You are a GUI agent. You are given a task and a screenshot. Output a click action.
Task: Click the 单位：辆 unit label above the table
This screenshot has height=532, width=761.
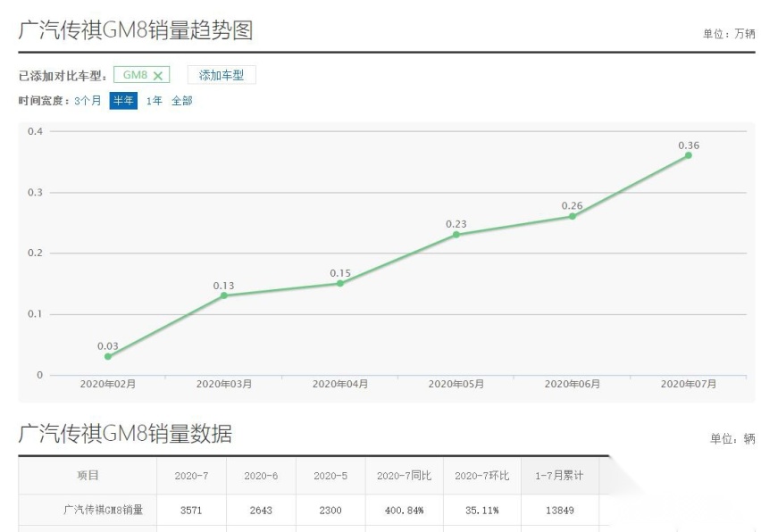pyautogui.click(x=732, y=438)
